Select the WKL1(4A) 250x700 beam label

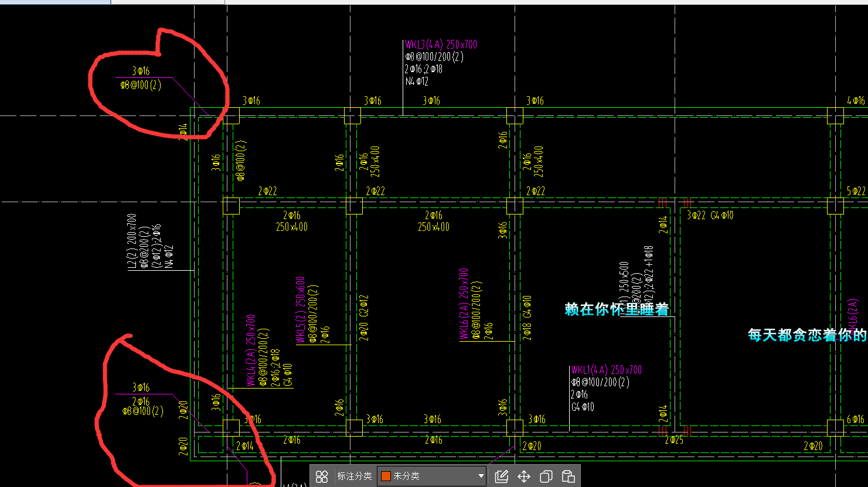[606, 370]
